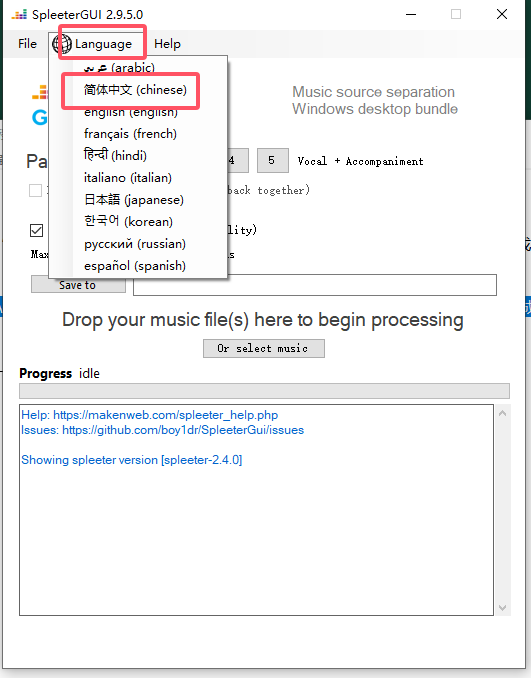531x678 pixels.
Task: Toggle the unchecked recombine checkbox
Action: tap(35, 190)
